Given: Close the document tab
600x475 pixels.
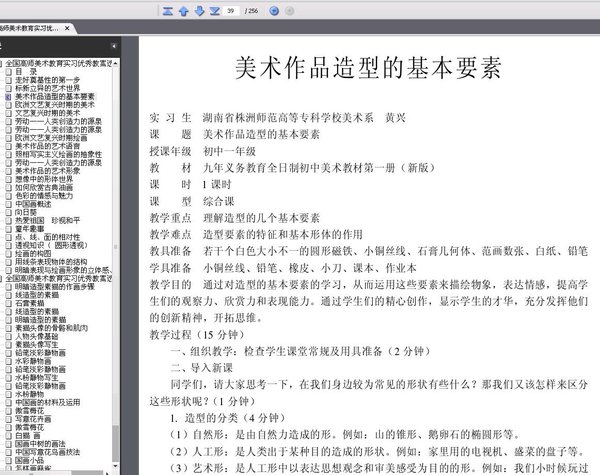Looking at the screenshot, I should pyautogui.click(x=67, y=28).
